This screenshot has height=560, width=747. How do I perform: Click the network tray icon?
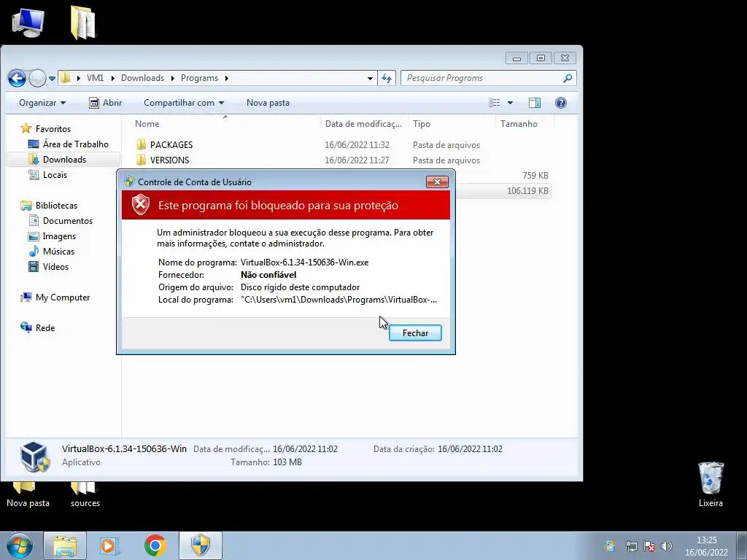(631, 546)
